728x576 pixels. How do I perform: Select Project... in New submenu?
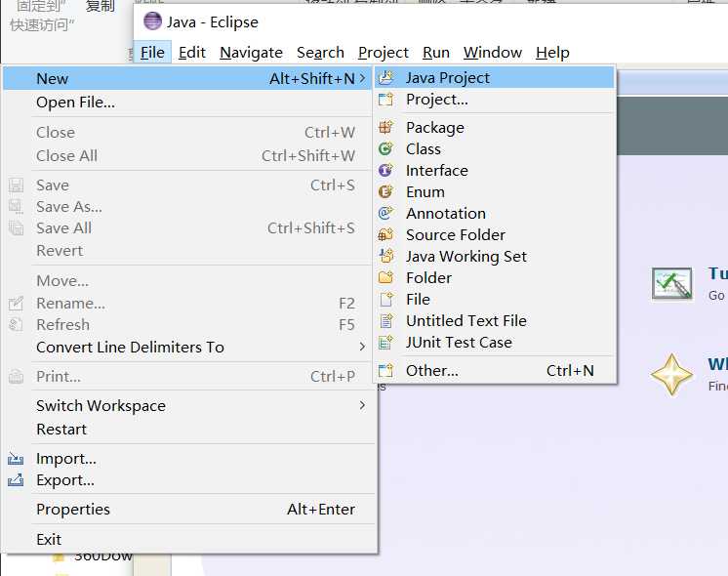[495, 100]
